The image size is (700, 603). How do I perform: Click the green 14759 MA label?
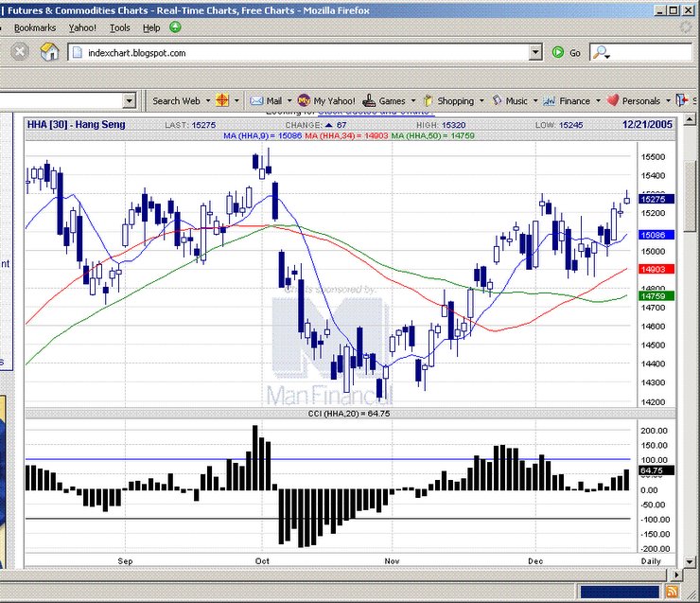coord(656,295)
